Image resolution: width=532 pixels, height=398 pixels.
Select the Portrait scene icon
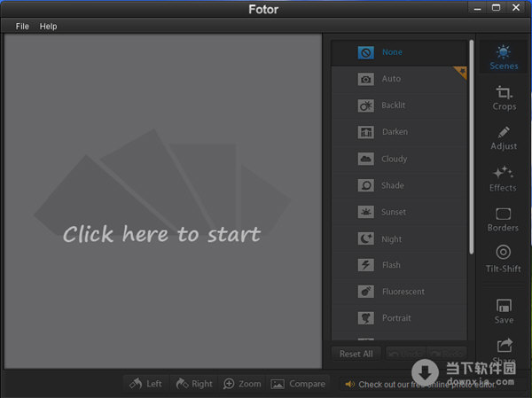[x=365, y=318]
